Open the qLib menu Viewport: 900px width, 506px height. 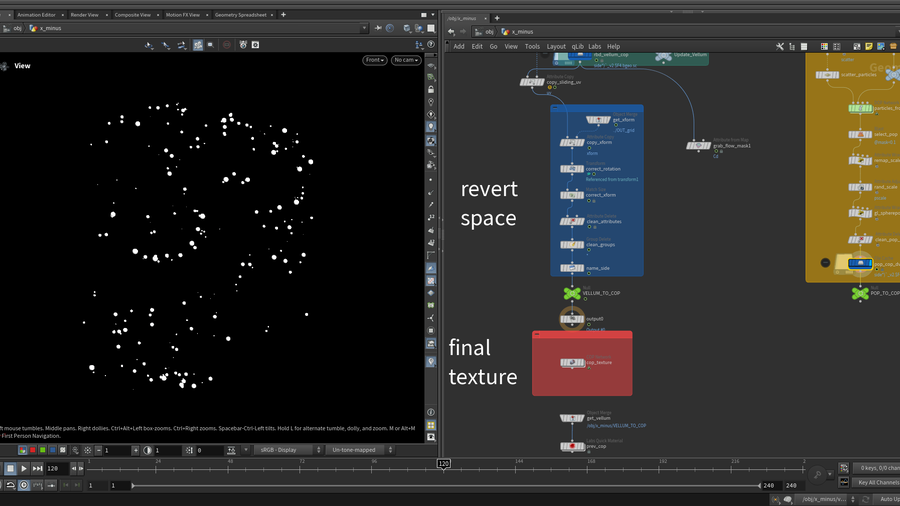pyautogui.click(x=578, y=46)
